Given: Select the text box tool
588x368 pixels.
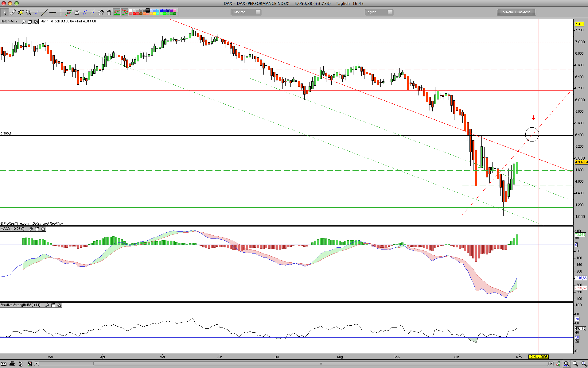Looking at the screenshot, I should [x=77, y=12].
